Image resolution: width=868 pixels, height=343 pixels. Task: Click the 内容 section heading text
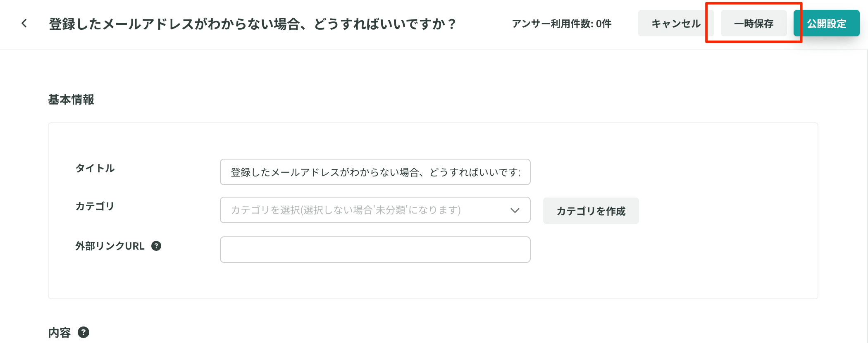click(x=60, y=333)
